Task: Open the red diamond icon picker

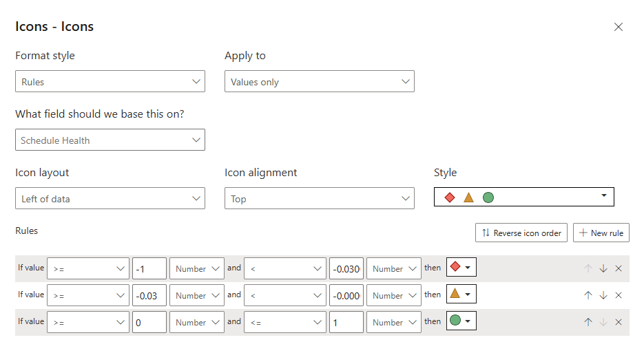Action: point(461,267)
